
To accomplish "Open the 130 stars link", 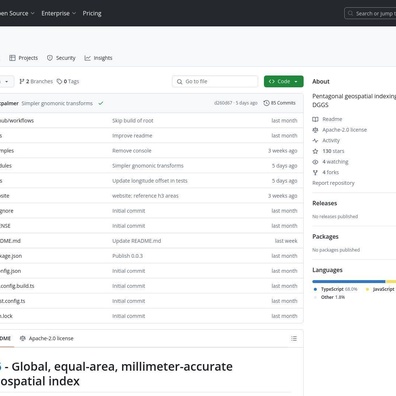I will click(333, 151).
